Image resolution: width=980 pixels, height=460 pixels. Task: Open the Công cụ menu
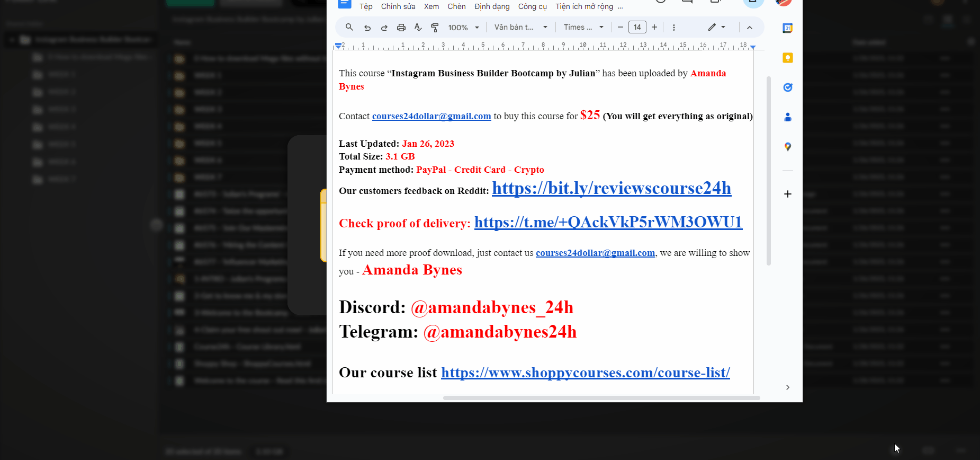coord(533,6)
